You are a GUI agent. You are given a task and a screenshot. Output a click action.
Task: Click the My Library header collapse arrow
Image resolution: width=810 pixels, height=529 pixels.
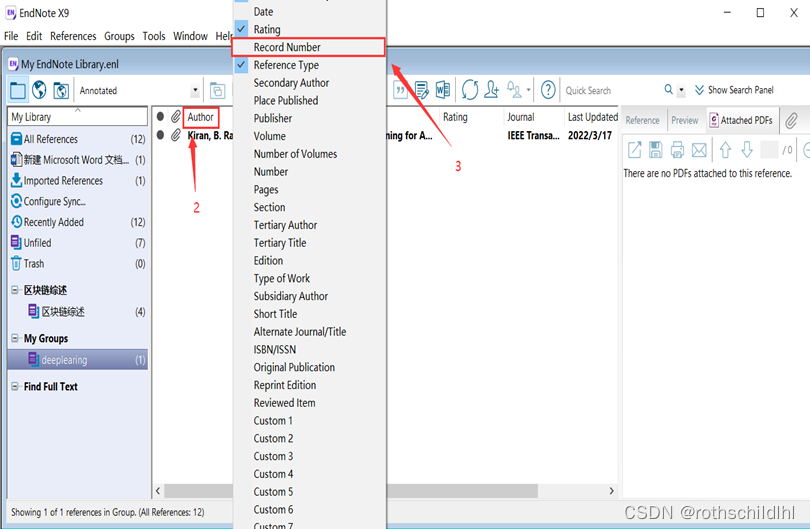78,110
